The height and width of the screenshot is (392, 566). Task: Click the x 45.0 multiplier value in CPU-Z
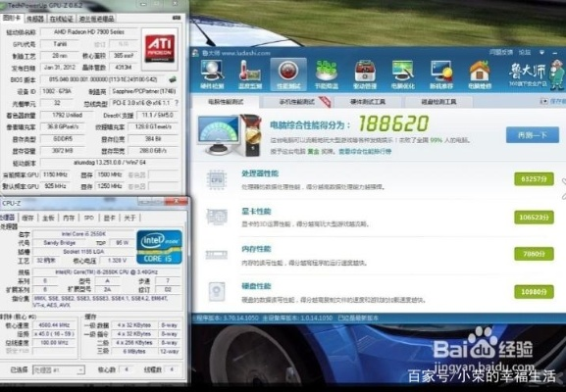click(54, 334)
